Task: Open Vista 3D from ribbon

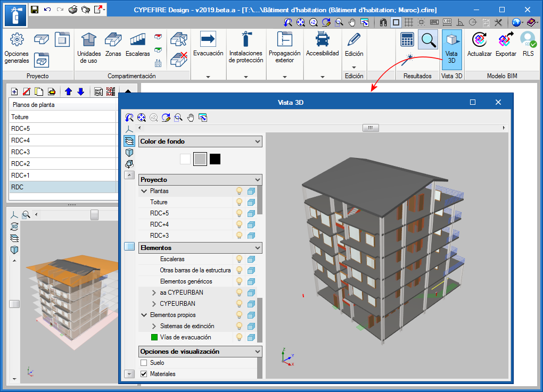Action: [x=451, y=49]
